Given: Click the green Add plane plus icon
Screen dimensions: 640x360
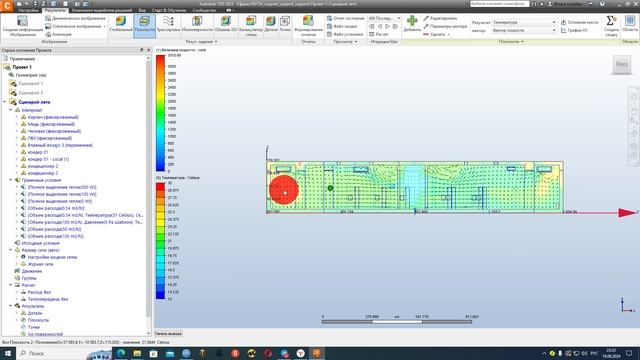Looking at the screenshot, I should coord(412,21).
